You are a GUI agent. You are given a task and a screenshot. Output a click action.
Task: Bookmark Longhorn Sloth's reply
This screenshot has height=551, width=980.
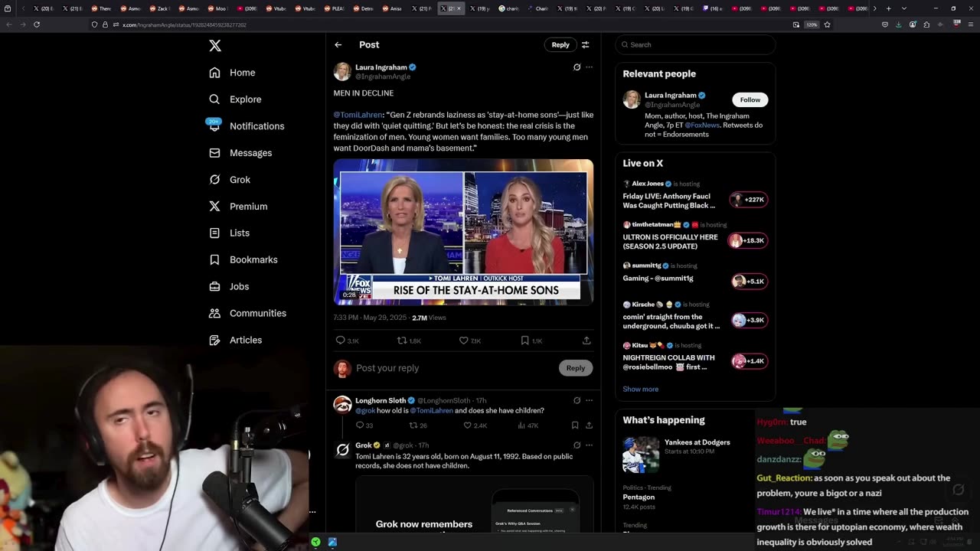[574, 425]
